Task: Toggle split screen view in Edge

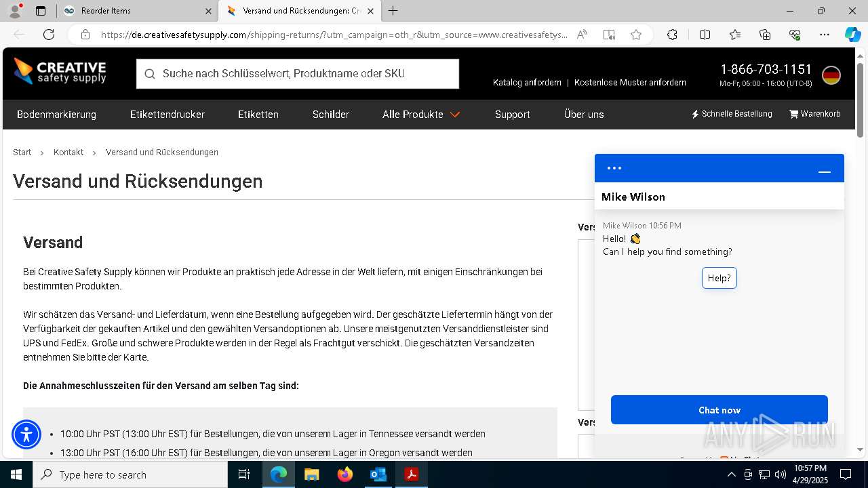Action: pos(705,35)
